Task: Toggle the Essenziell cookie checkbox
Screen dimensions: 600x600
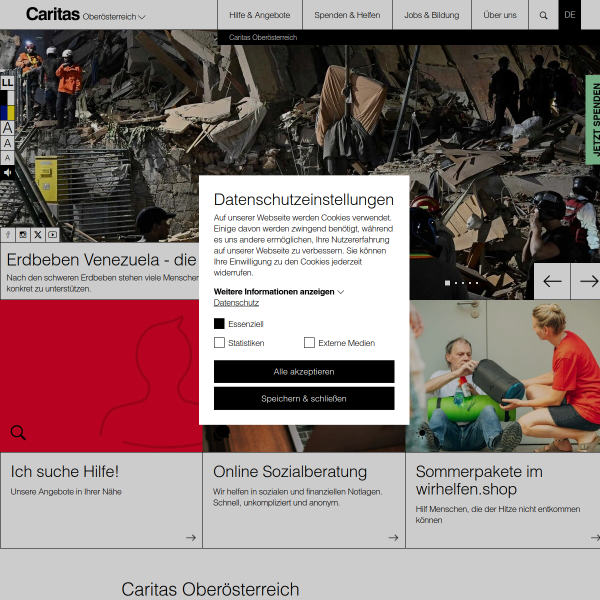Action: point(219,324)
